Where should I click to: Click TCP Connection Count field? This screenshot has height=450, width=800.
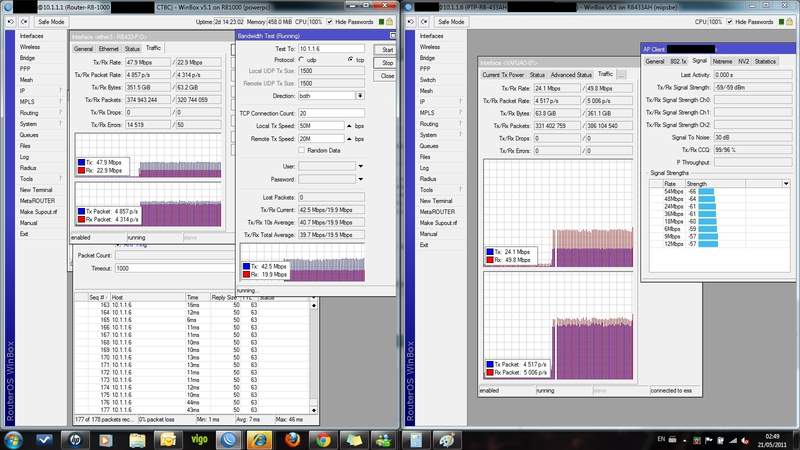coord(331,113)
